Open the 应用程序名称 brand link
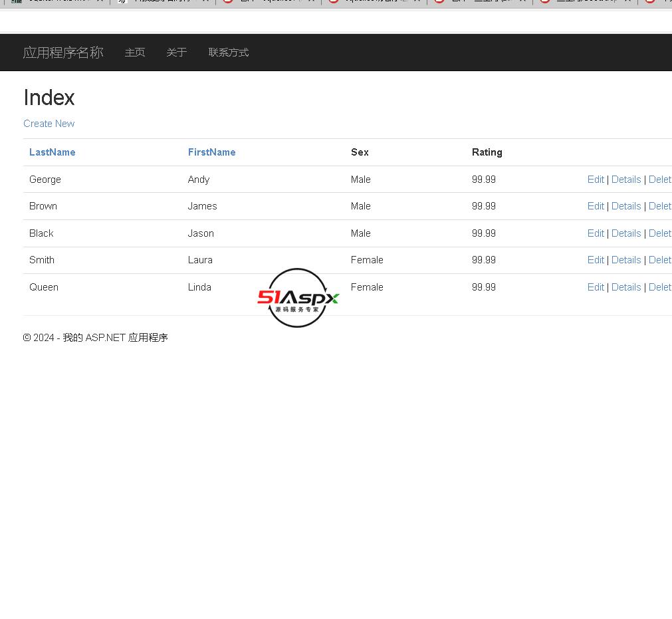 63,53
